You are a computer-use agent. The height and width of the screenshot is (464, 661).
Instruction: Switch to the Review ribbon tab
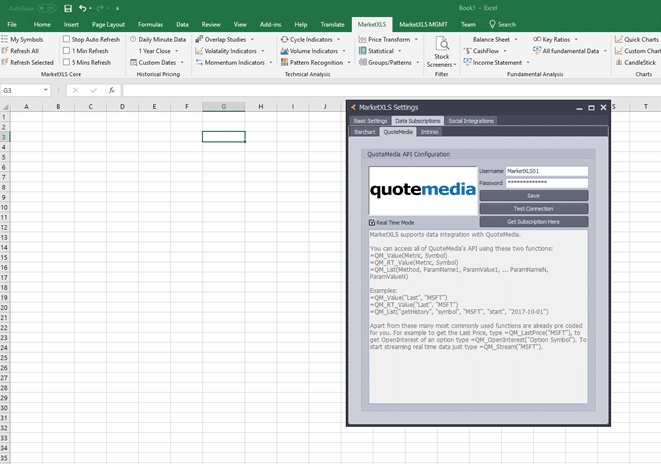211,24
